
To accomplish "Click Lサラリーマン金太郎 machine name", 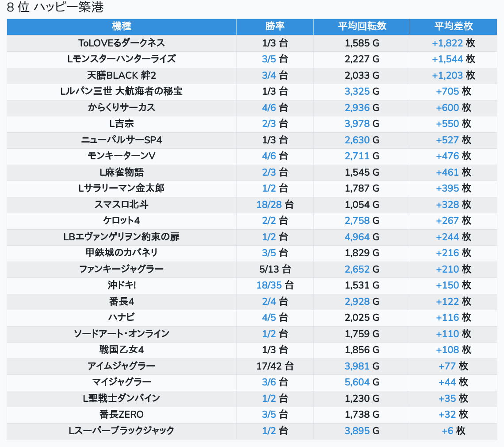I will pyautogui.click(x=122, y=188).
